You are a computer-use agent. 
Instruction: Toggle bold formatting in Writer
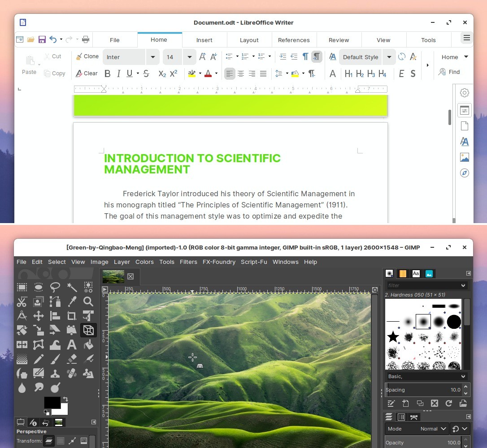[x=107, y=73]
